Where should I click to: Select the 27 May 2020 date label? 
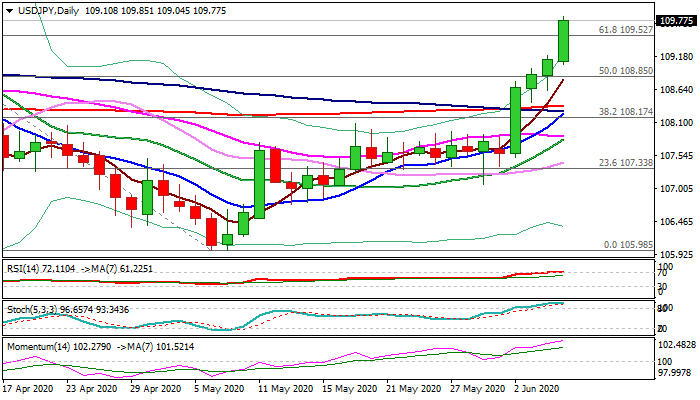click(478, 389)
